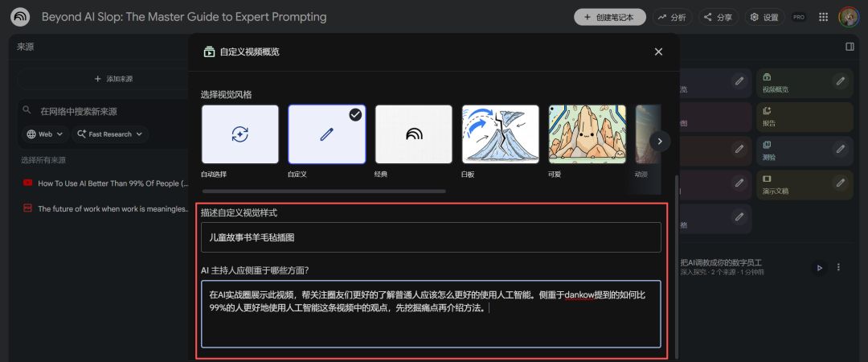
Task: Select the 白板 whiteboard style thumbnail
Action: point(501,134)
